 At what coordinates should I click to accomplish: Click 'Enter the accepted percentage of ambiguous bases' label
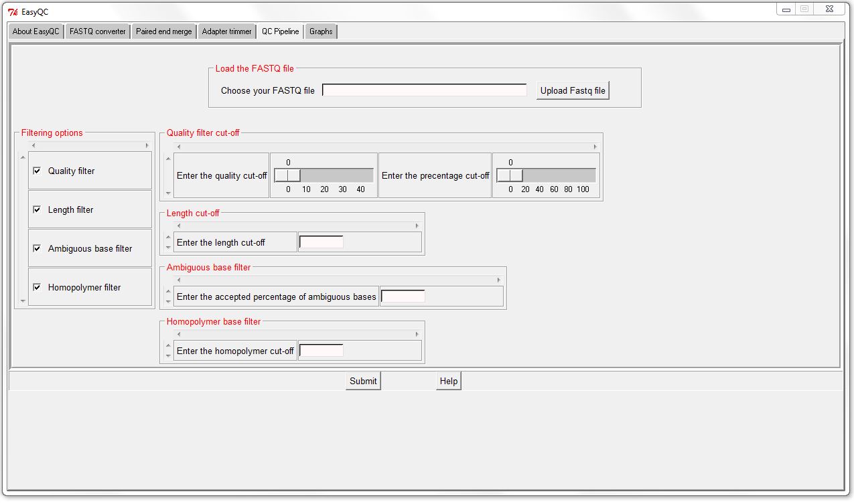click(277, 297)
